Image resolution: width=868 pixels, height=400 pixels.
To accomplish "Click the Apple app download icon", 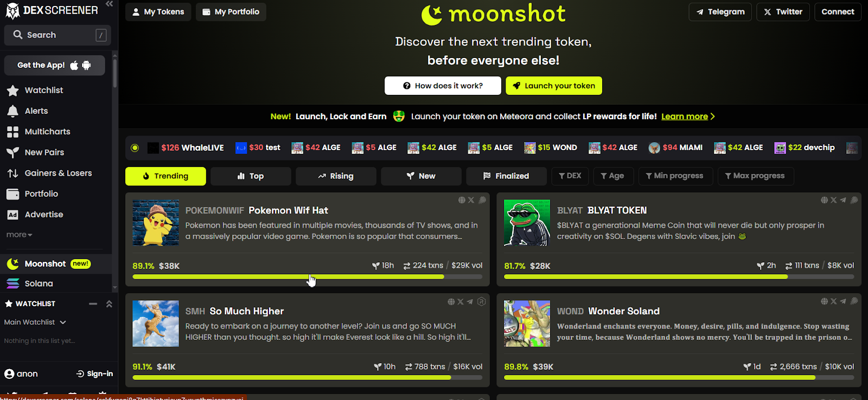I will point(74,65).
